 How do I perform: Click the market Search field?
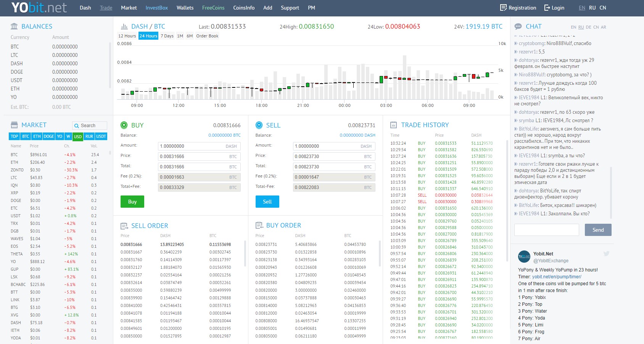coord(90,126)
